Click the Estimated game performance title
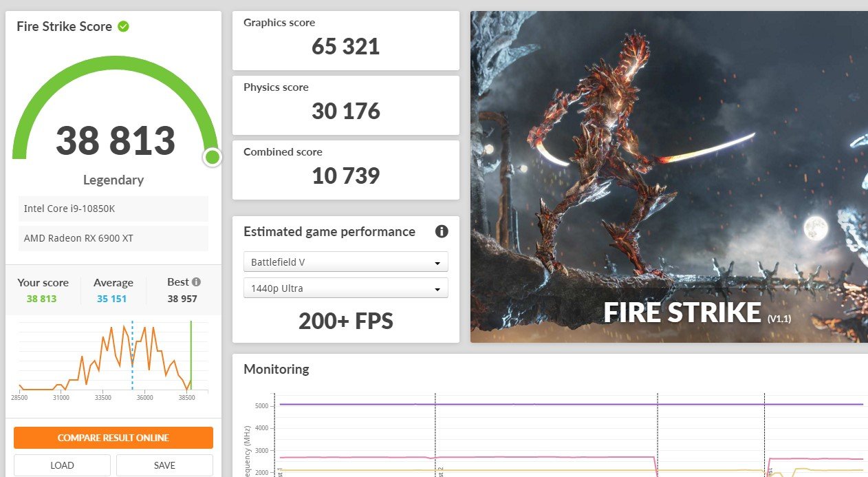Viewport: 868px width, 477px height. 329,232
